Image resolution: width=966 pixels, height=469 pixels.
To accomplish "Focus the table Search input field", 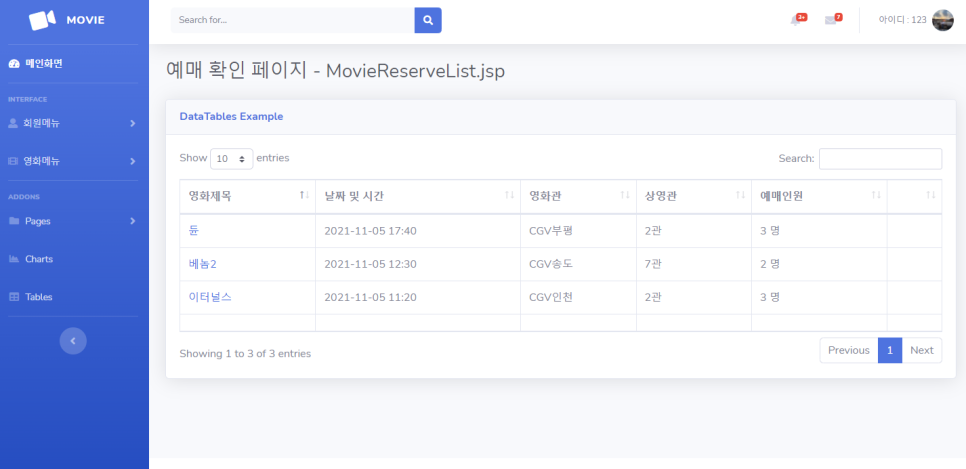I will 880,159.
